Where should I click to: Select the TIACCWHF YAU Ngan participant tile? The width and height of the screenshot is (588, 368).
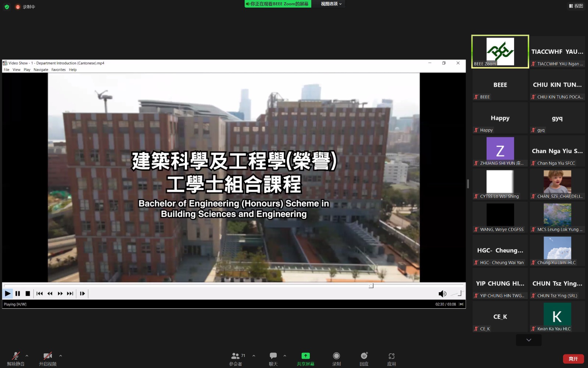click(557, 52)
